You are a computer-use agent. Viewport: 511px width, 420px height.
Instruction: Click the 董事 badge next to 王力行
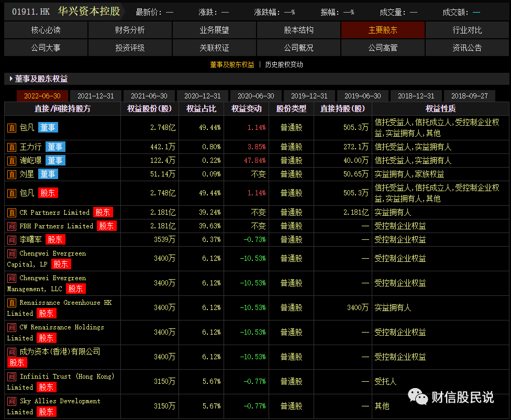[x=55, y=147]
